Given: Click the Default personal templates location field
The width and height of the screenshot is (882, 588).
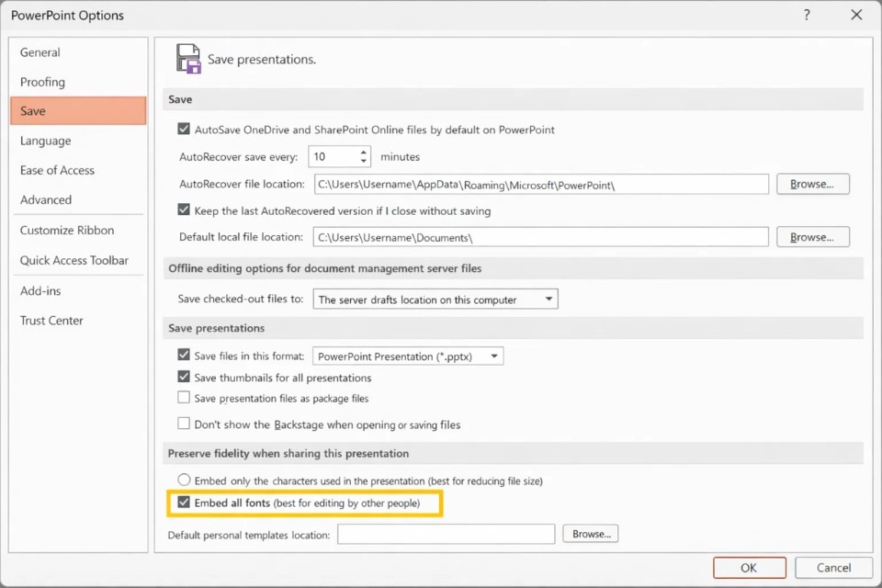Looking at the screenshot, I should [x=446, y=534].
